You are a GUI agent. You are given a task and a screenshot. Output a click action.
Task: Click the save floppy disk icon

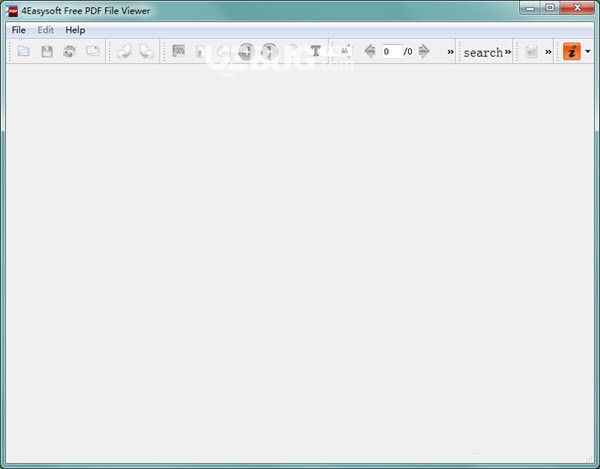click(x=47, y=51)
